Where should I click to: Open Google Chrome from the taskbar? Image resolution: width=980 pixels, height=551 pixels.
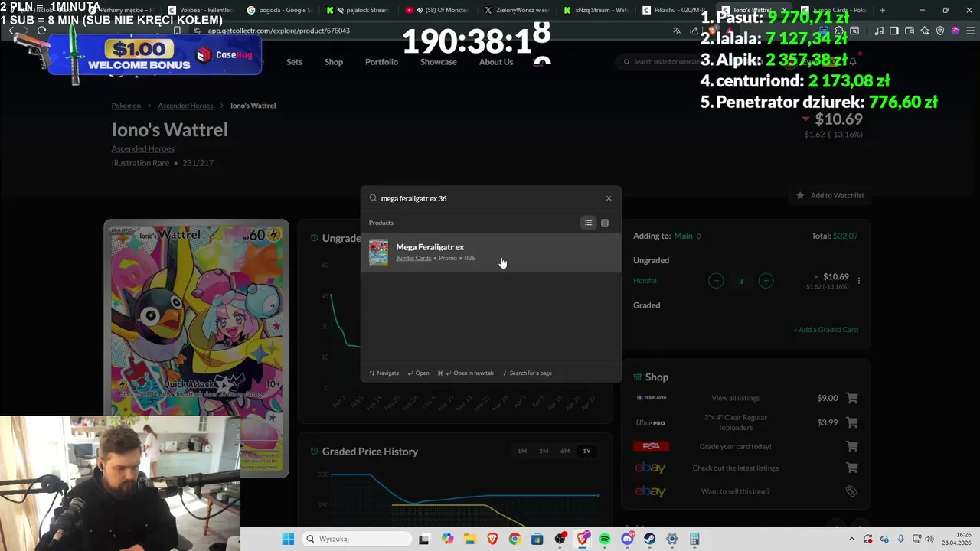click(x=514, y=539)
